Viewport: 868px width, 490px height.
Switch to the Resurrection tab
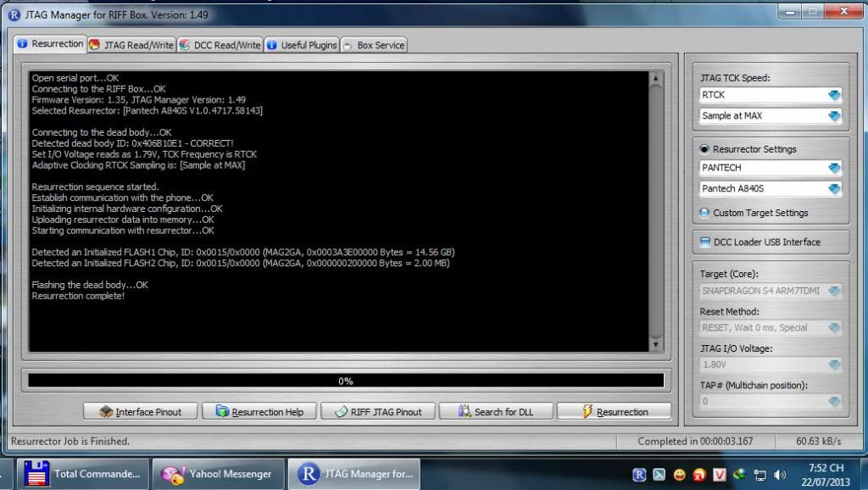click(50, 44)
